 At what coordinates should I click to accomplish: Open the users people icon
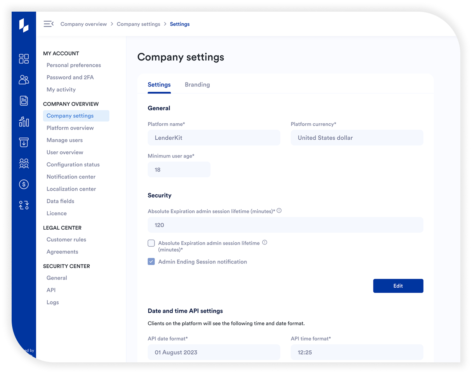[24, 80]
